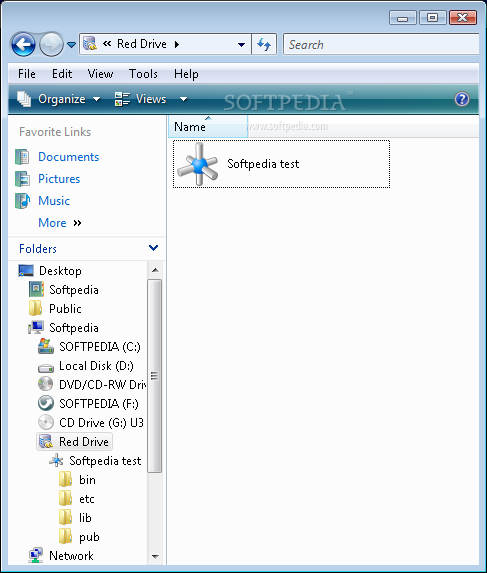Open the File menu
Image resolution: width=487 pixels, height=573 pixels.
(27, 74)
